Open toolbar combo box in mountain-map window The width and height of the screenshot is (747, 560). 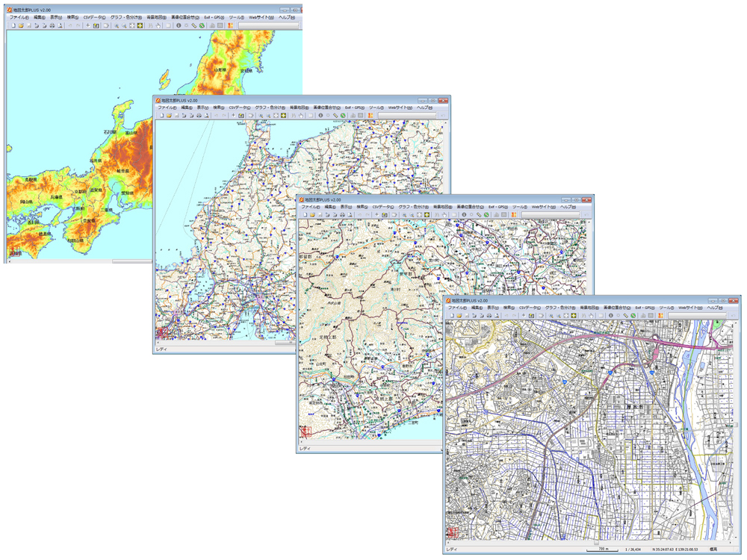[551, 215]
